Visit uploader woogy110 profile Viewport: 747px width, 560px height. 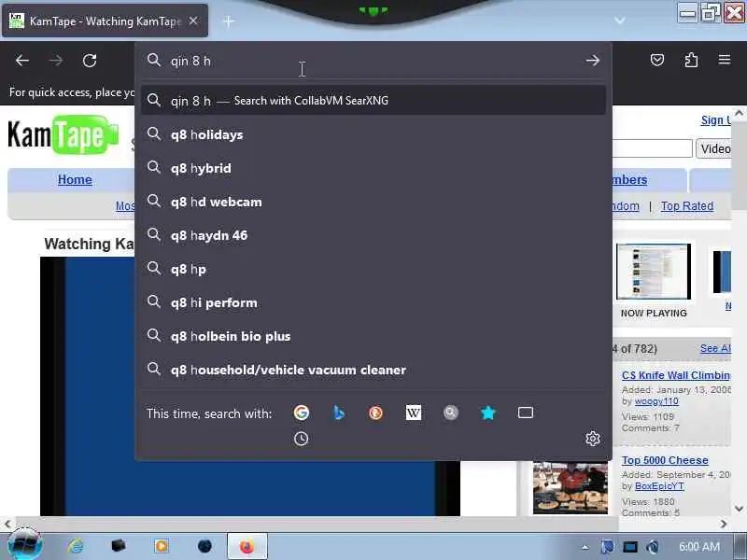pos(656,401)
